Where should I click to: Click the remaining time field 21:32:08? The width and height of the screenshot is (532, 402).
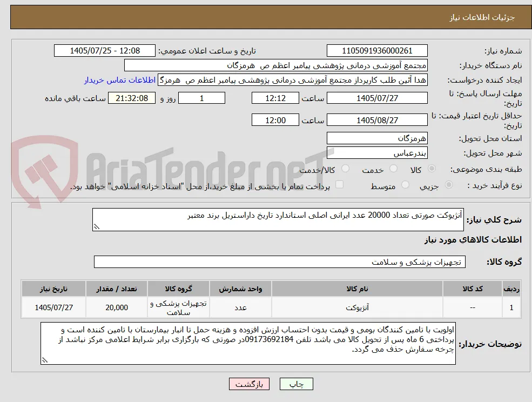132,98
